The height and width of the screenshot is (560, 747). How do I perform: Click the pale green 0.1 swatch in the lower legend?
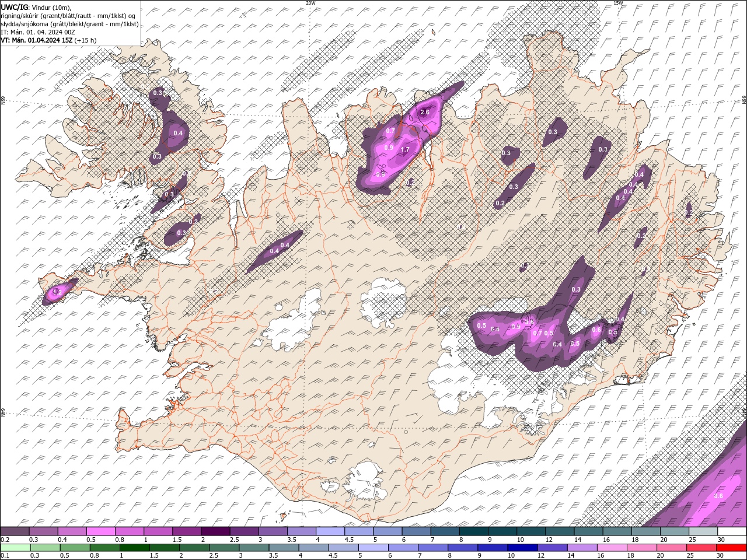pos(15,547)
